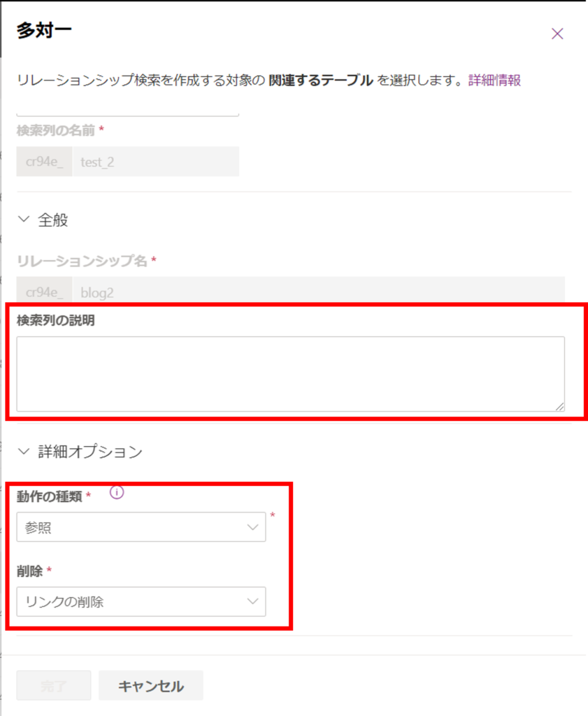
Task: Open the 詳細情報 link
Action: coord(494,80)
